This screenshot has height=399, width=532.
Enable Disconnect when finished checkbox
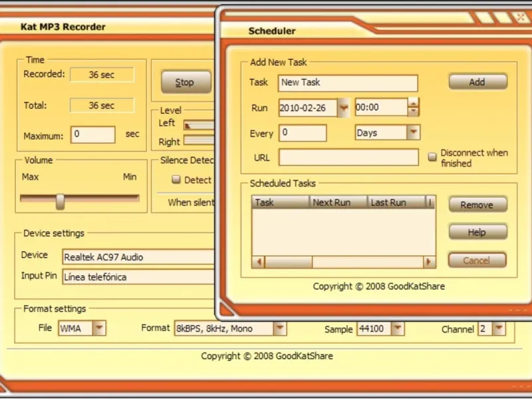[x=432, y=157]
